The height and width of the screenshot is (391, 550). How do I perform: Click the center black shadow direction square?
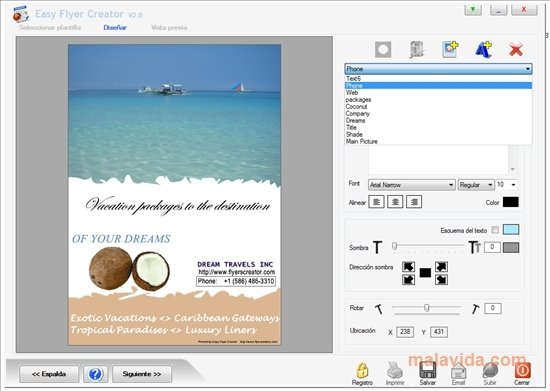[x=425, y=273]
